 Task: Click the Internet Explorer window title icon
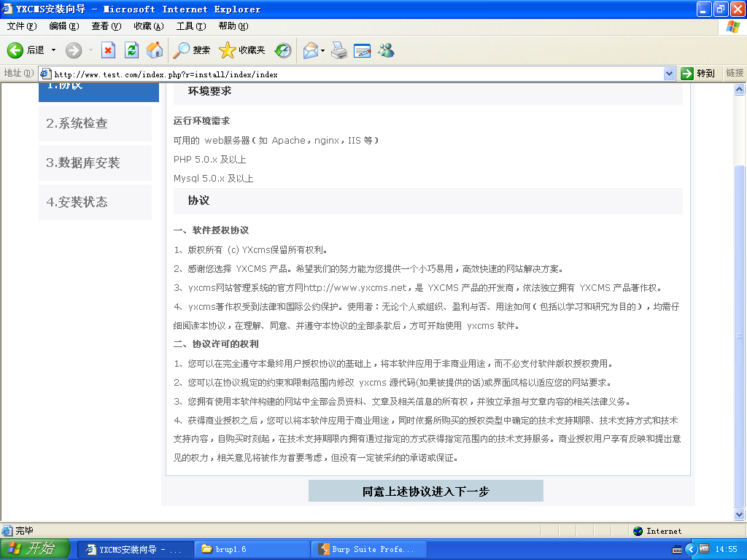point(7,9)
